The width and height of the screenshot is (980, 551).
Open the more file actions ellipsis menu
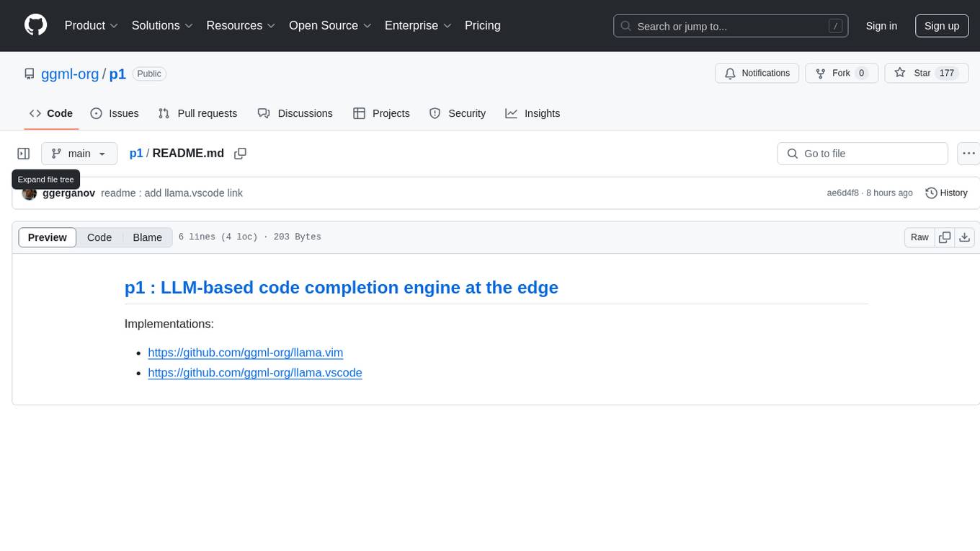[x=968, y=154]
